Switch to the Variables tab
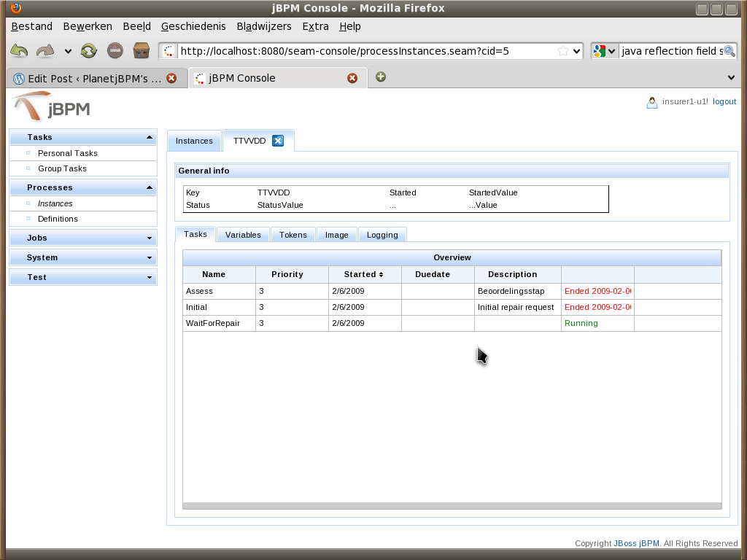Screen dimensions: 747x560 pos(242,234)
